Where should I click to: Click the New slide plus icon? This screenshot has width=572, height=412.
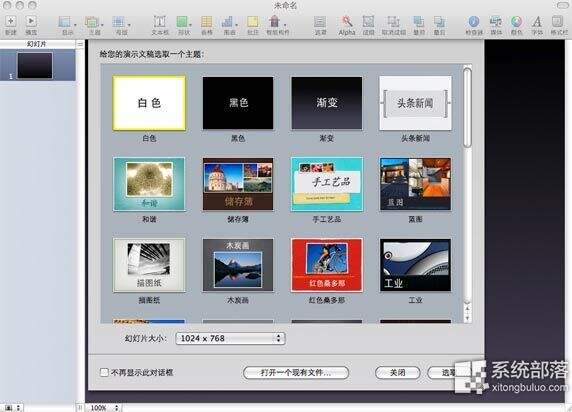[11, 21]
